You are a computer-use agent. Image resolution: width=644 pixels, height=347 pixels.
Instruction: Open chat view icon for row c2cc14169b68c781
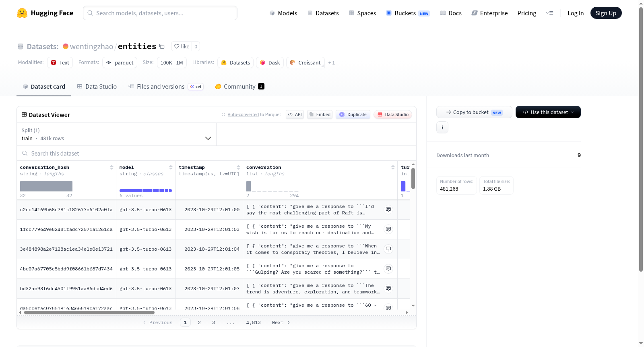[388, 210]
